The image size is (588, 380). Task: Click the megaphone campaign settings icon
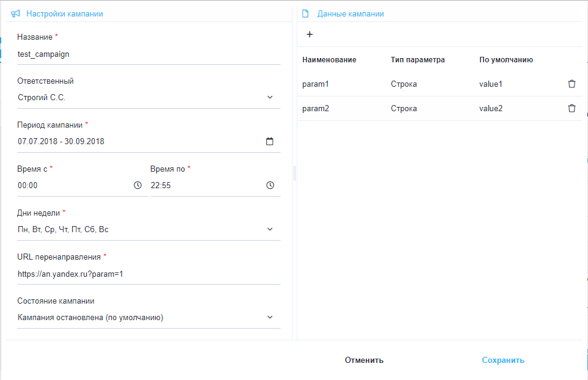[16, 13]
